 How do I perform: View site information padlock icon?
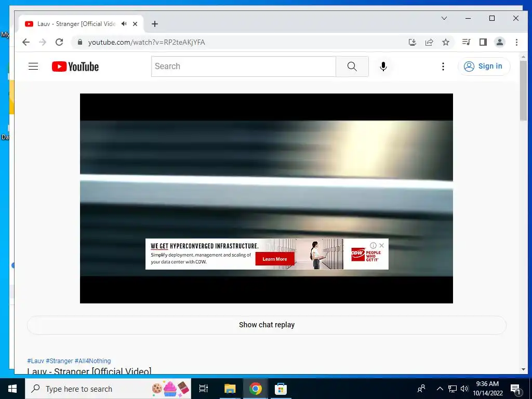point(80,42)
